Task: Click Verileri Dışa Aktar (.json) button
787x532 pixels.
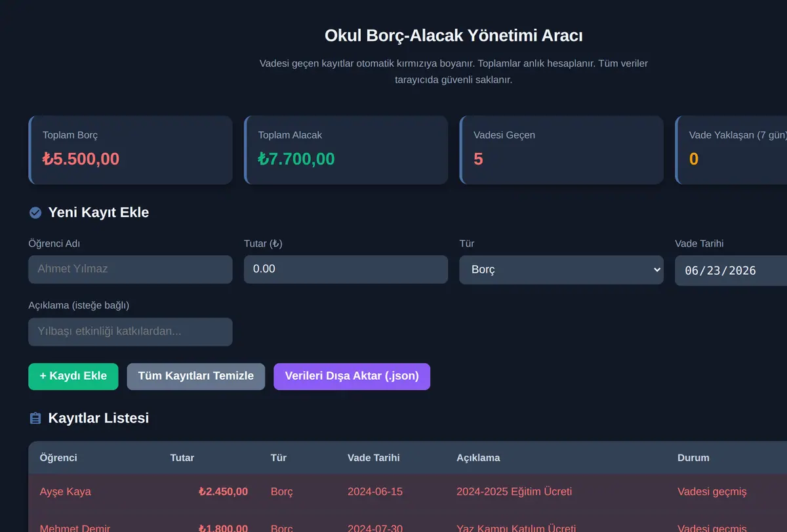Action: [352, 377]
